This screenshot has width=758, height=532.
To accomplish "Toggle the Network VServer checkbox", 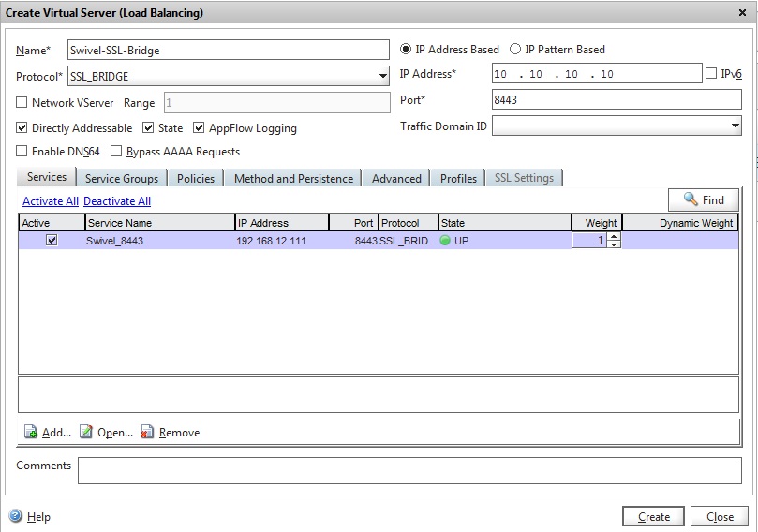I will [x=22, y=102].
